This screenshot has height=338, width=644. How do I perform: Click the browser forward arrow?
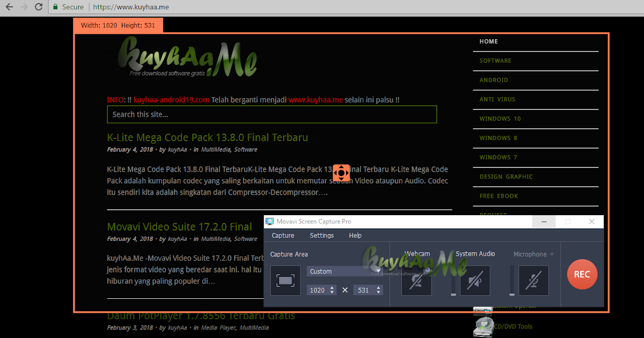pyautogui.click(x=24, y=7)
